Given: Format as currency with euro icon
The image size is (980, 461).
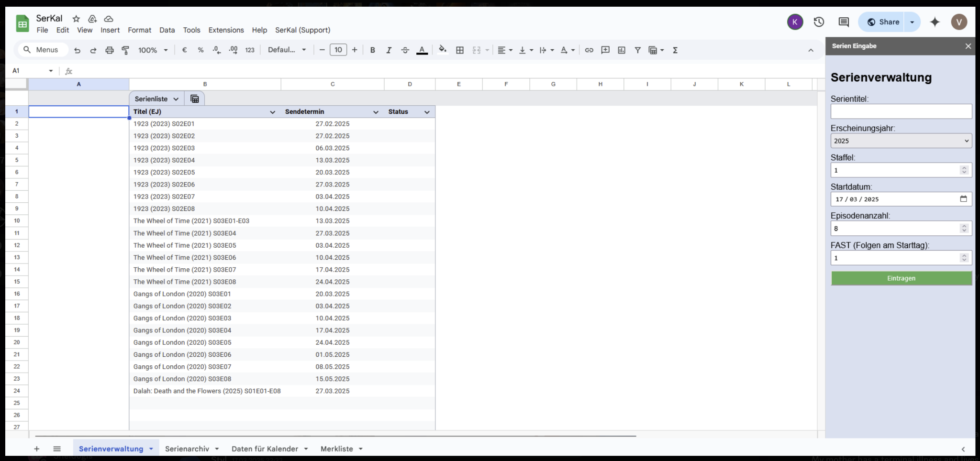Looking at the screenshot, I should click(x=184, y=50).
